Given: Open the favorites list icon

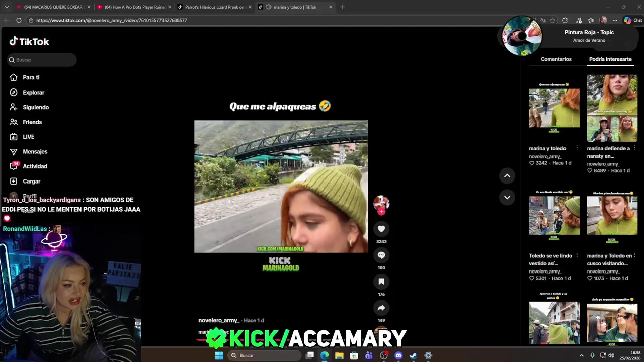Looking at the screenshot, I should (591, 20).
